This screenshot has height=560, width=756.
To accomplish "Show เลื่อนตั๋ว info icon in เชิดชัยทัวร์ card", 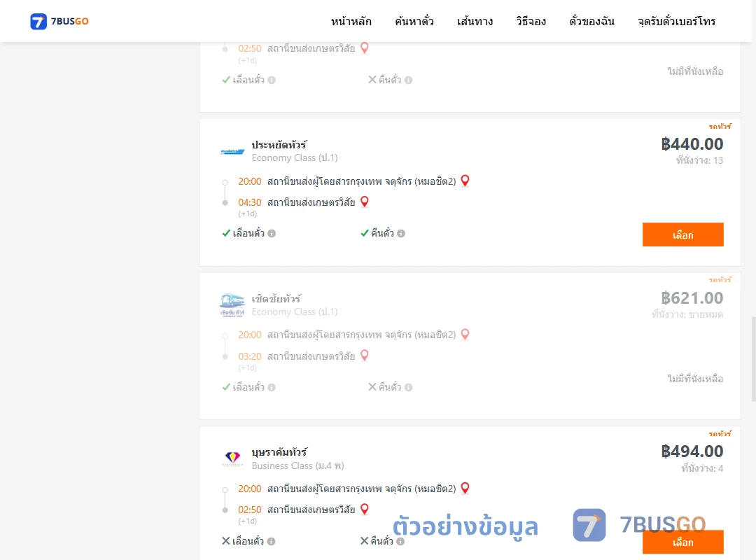I will coord(272,387).
